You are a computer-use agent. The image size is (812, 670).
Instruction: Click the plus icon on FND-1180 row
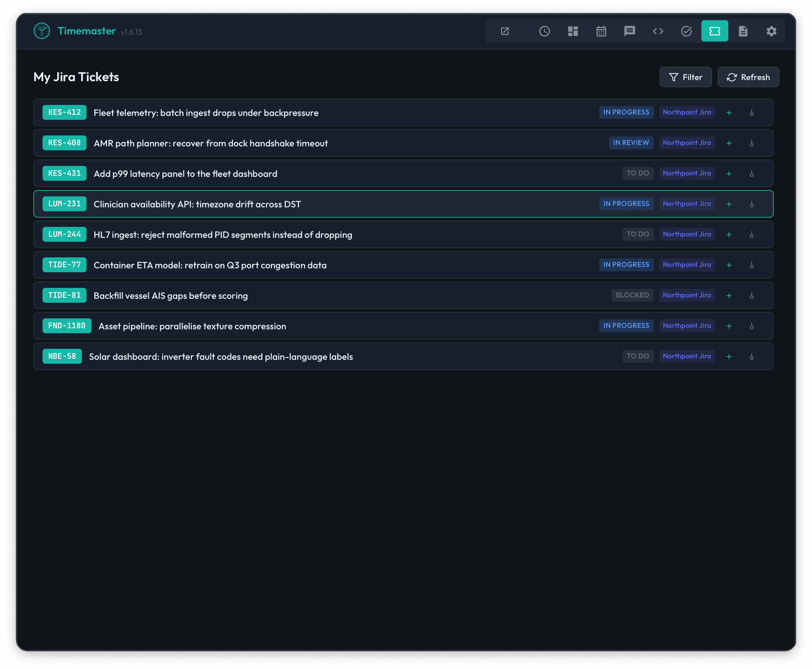(x=729, y=326)
